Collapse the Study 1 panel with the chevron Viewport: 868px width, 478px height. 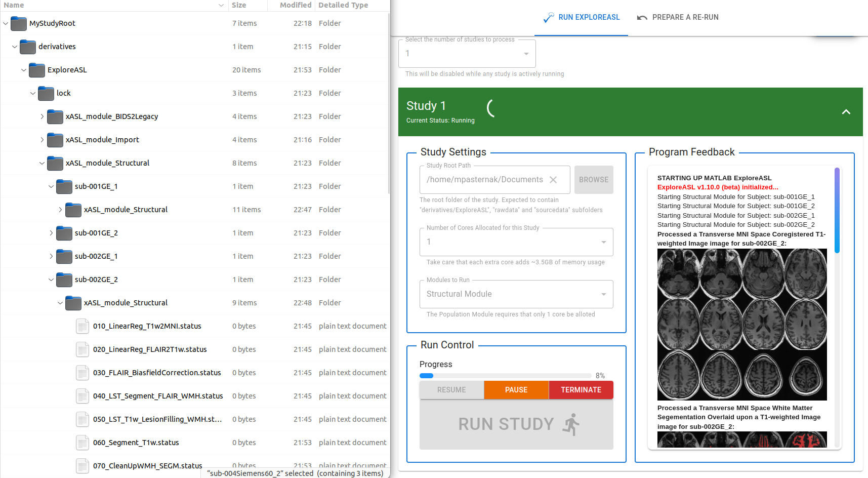(x=846, y=112)
